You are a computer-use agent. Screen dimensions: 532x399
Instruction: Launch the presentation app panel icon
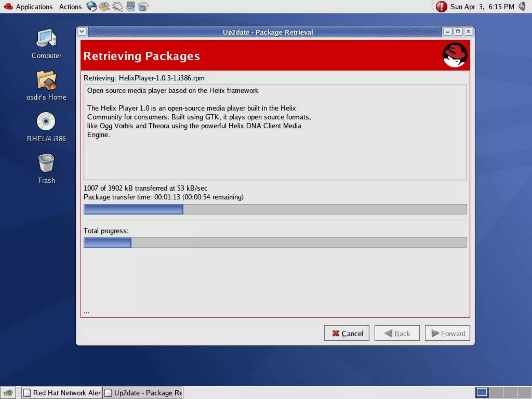point(130,6)
